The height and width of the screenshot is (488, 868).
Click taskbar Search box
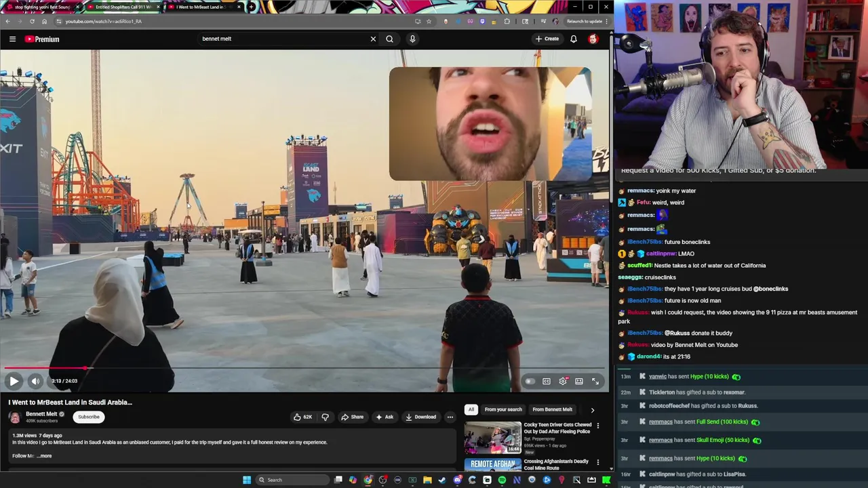pos(292,480)
